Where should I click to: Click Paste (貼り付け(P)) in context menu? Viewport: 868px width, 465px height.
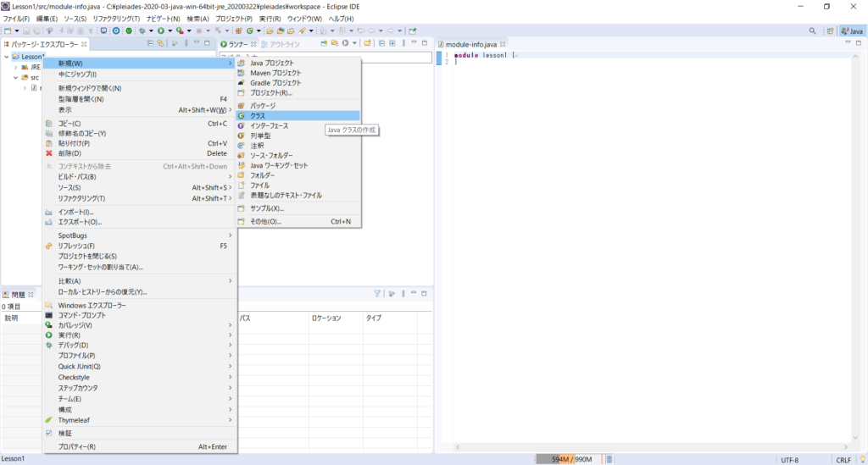[x=140, y=144]
